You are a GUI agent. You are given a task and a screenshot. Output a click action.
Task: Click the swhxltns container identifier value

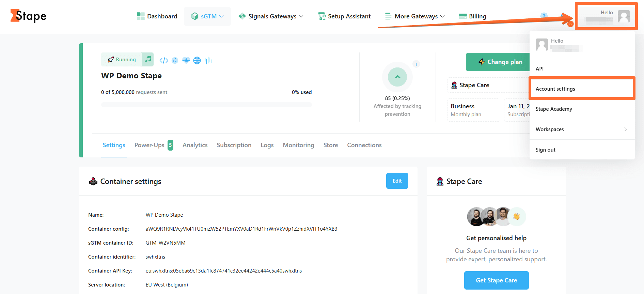[155, 257]
